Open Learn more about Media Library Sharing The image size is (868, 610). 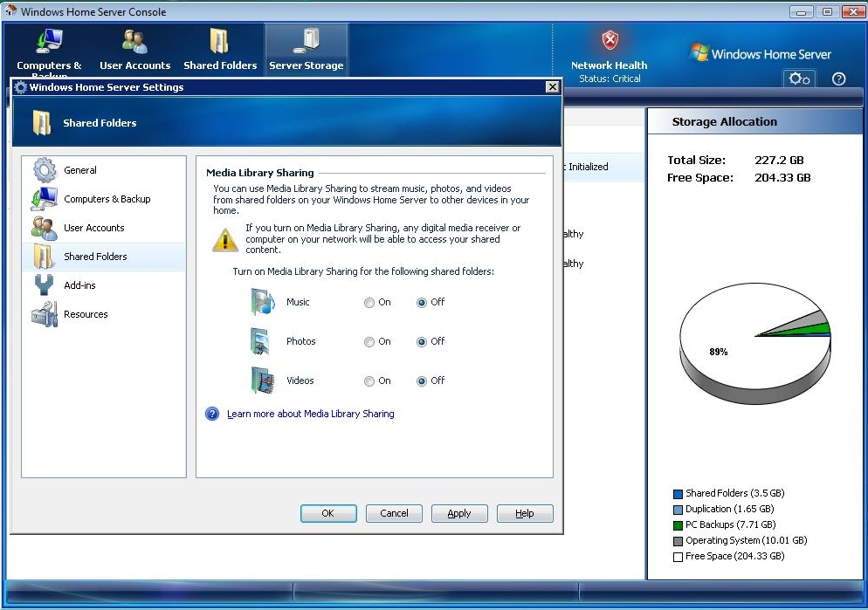point(310,414)
